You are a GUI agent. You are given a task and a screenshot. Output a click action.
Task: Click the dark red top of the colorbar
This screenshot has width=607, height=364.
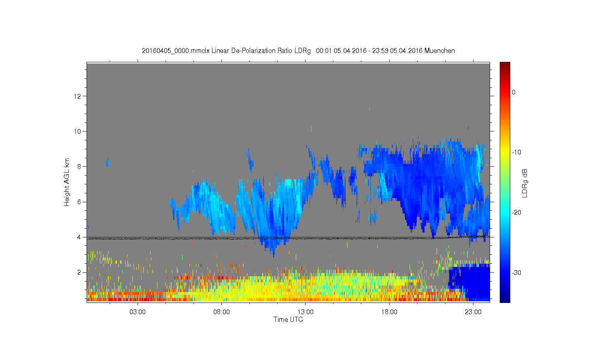(505, 66)
